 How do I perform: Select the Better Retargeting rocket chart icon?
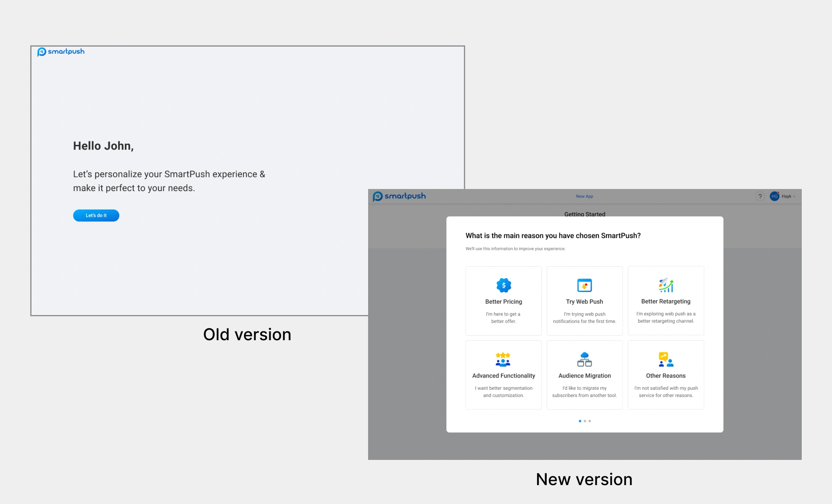666,286
